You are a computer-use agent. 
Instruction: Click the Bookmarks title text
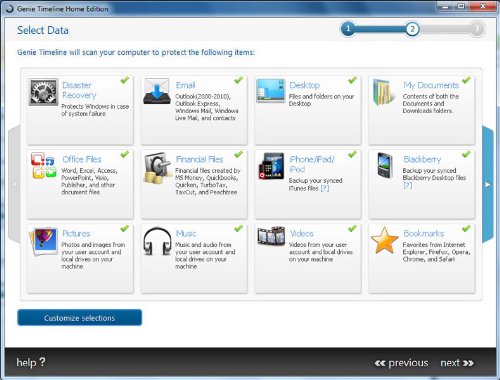click(x=423, y=233)
